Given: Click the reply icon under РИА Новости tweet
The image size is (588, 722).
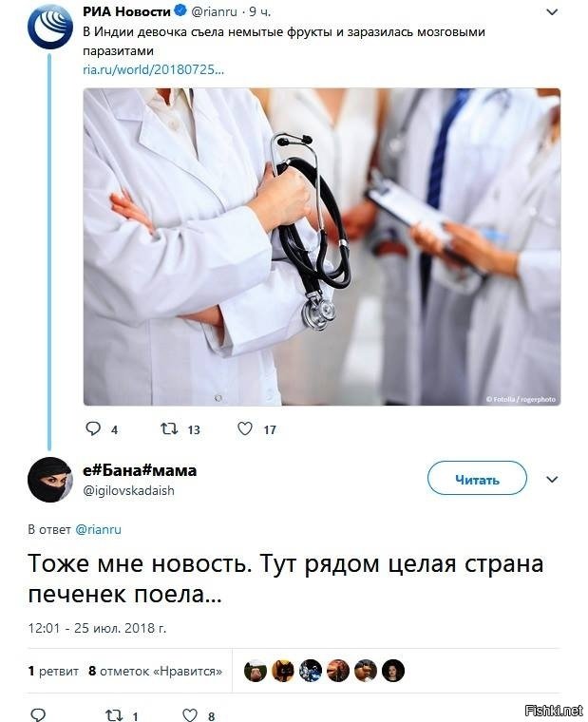Looking at the screenshot, I should 93,428.
